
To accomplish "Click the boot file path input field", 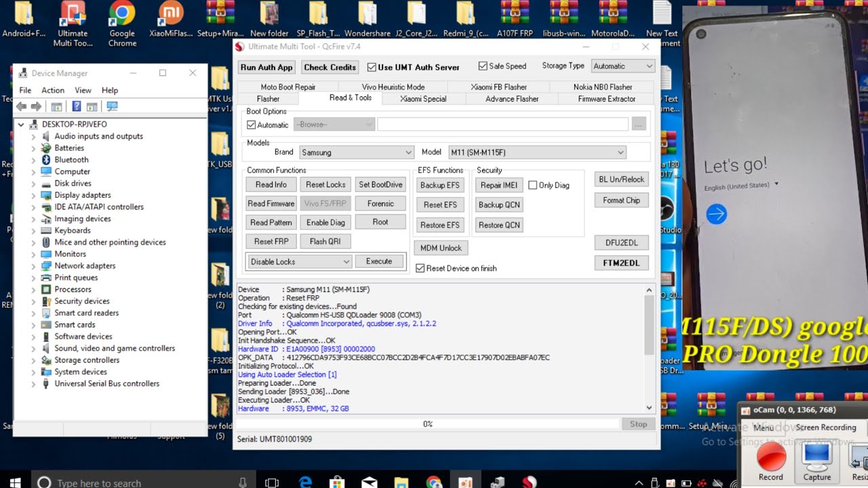I will (x=502, y=125).
